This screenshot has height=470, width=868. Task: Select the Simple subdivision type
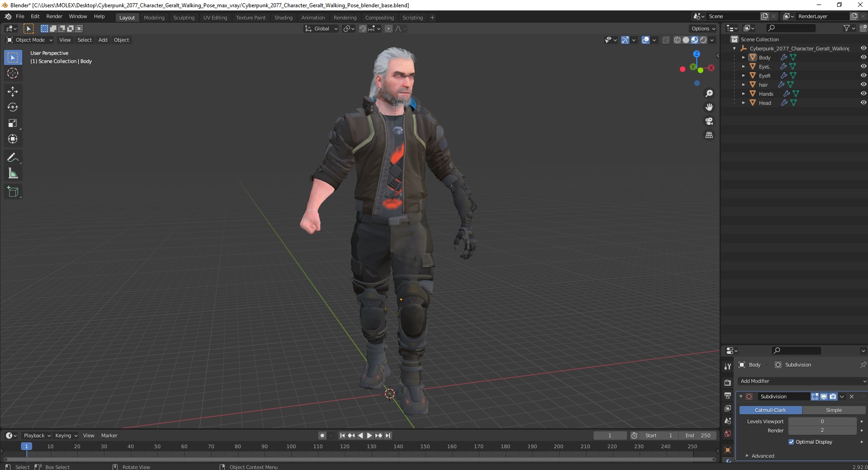pyautogui.click(x=833, y=410)
